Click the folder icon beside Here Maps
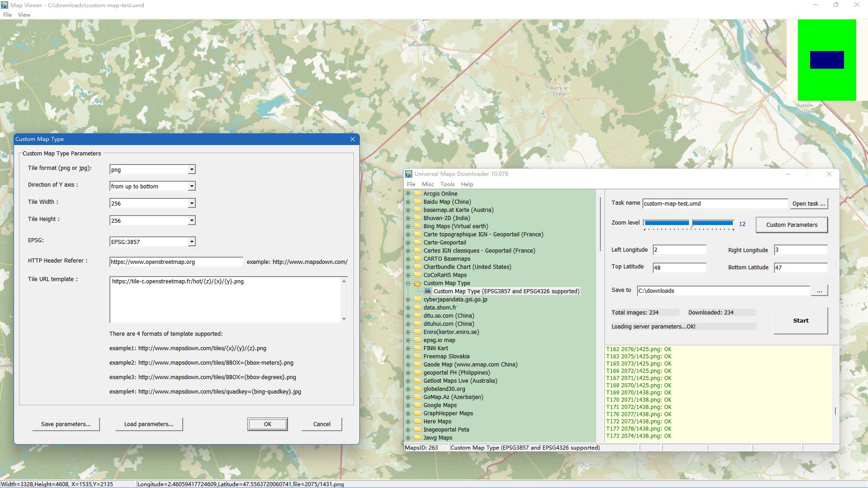The image size is (868, 488). tap(417, 421)
